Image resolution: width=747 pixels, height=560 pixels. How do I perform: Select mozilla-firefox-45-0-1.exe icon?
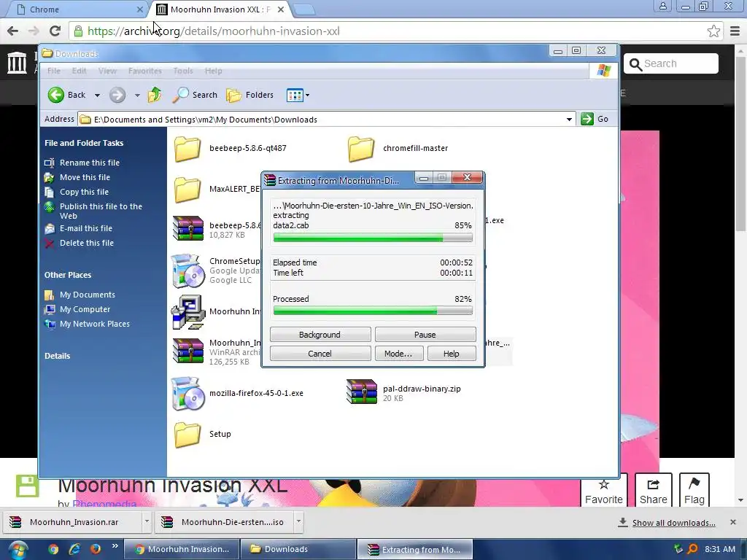click(187, 393)
